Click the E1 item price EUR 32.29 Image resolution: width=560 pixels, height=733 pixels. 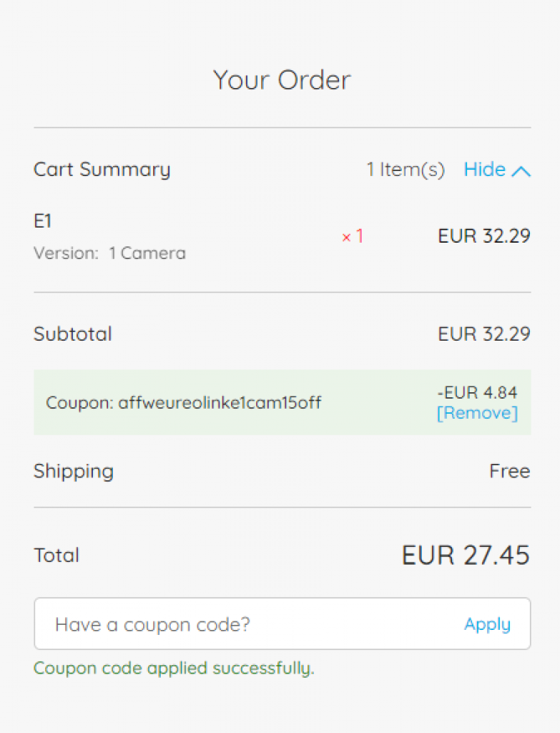point(484,236)
